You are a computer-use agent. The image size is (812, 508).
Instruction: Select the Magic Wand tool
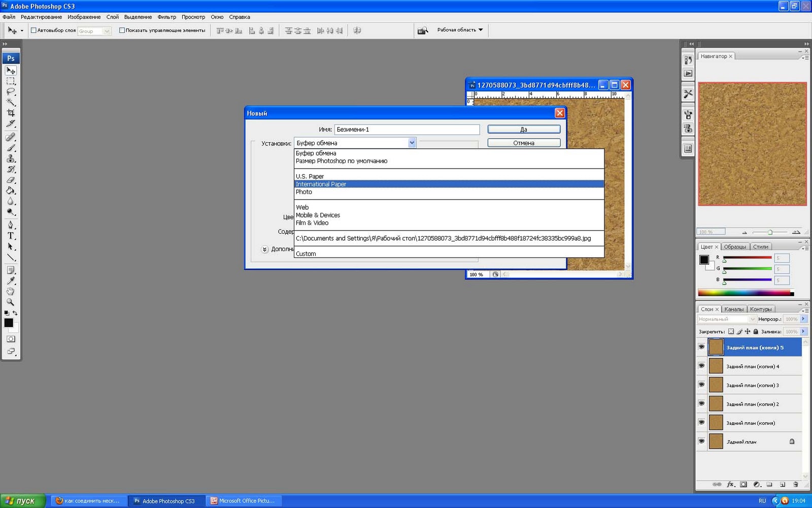11,103
